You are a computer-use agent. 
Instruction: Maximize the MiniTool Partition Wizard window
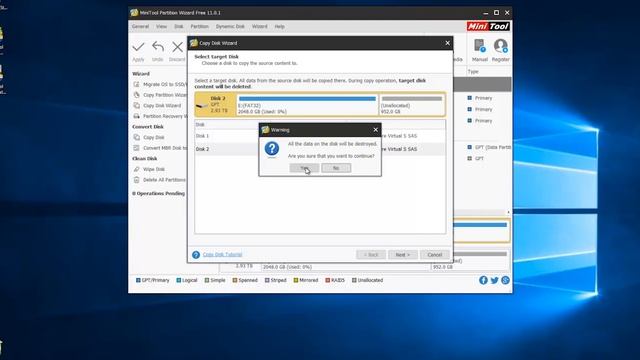tap(496, 13)
